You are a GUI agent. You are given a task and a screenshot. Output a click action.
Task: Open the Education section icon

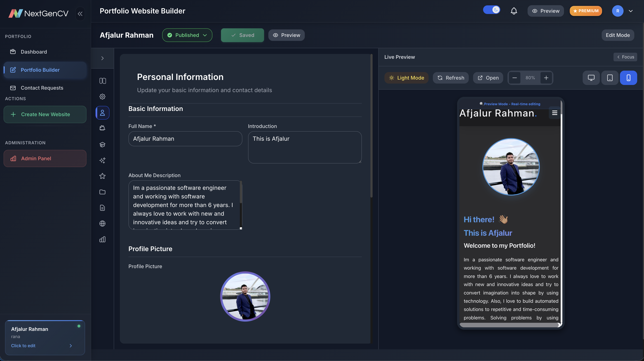tap(102, 144)
